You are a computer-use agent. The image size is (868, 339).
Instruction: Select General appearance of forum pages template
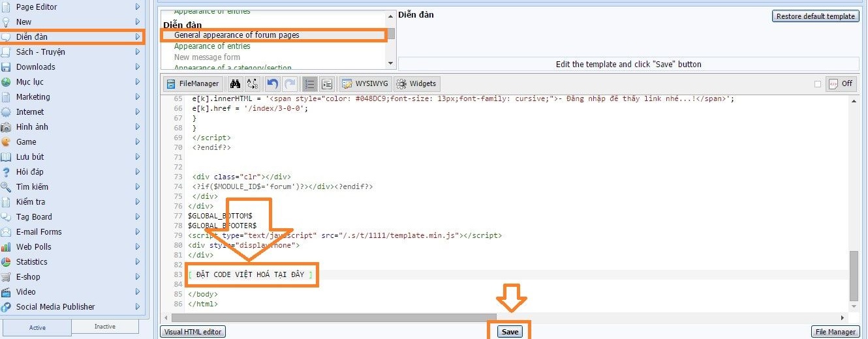point(237,35)
